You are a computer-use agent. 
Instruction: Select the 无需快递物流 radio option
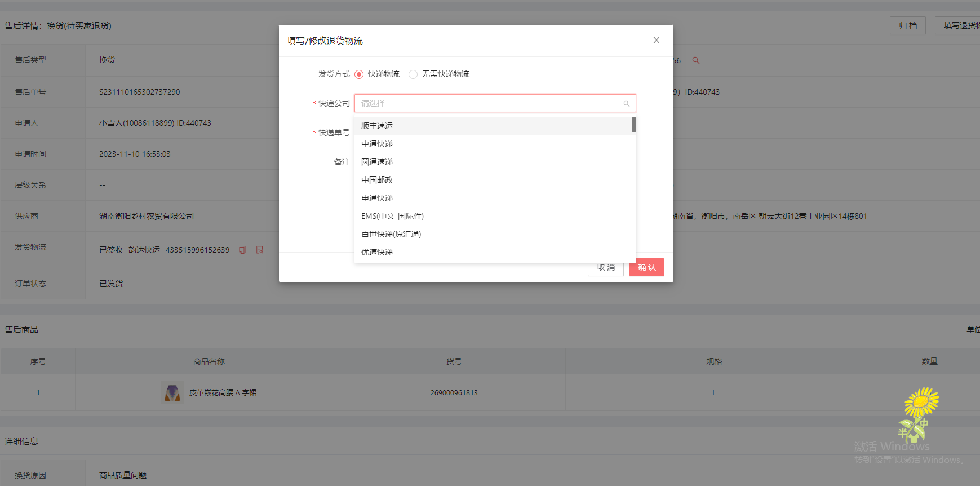pyautogui.click(x=413, y=74)
